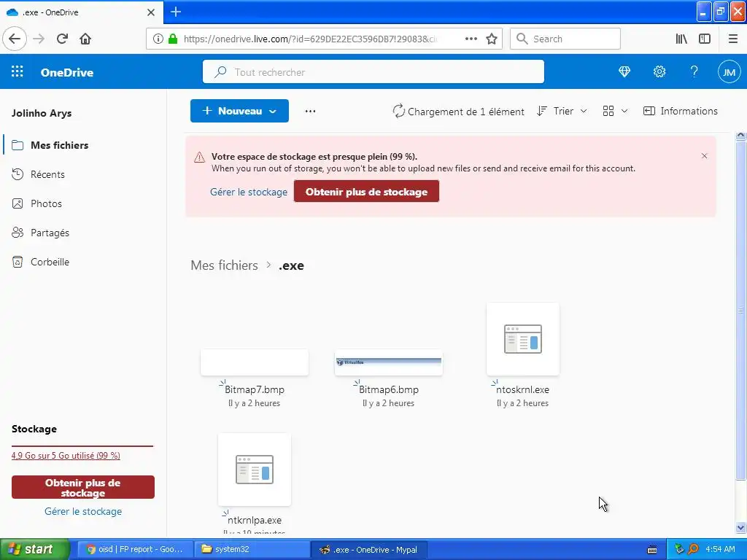Viewport: 747px width, 560px height.
Task: Open the view layout options dropdown
Action: pyautogui.click(x=614, y=111)
